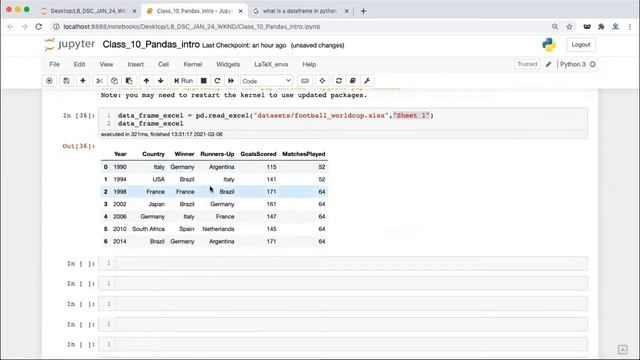Click the Python logo icon
This screenshot has width=640, height=360.
549,44
